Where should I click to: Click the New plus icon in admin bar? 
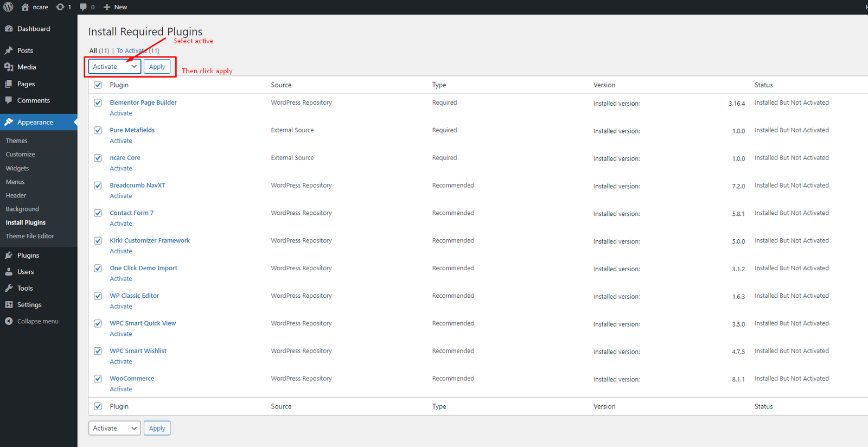107,7
